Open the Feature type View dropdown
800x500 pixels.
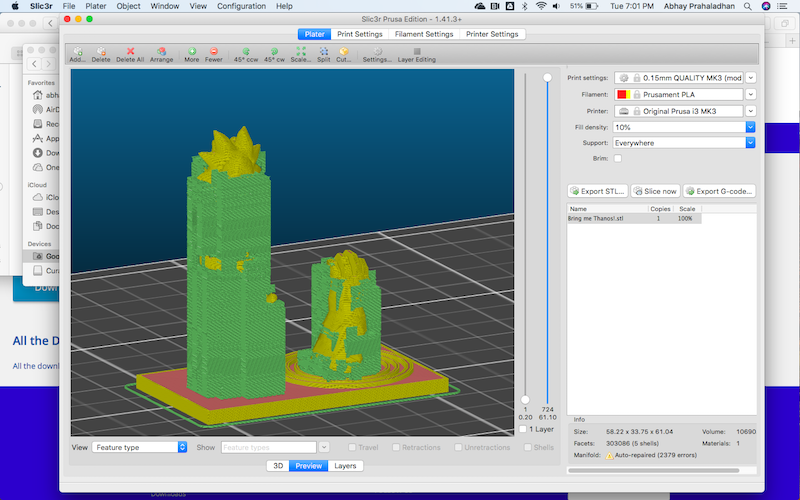pyautogui.click(x=140, y=447)
